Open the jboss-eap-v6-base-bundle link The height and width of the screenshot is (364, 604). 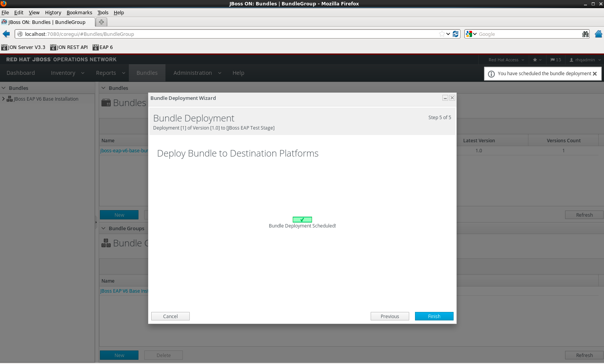pyautogui.click(x=124, y=151)
